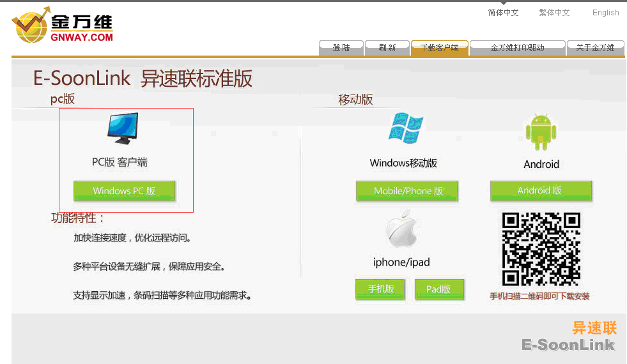Click the PC monitor client icon
627x364 pixels.
[123, 128]
